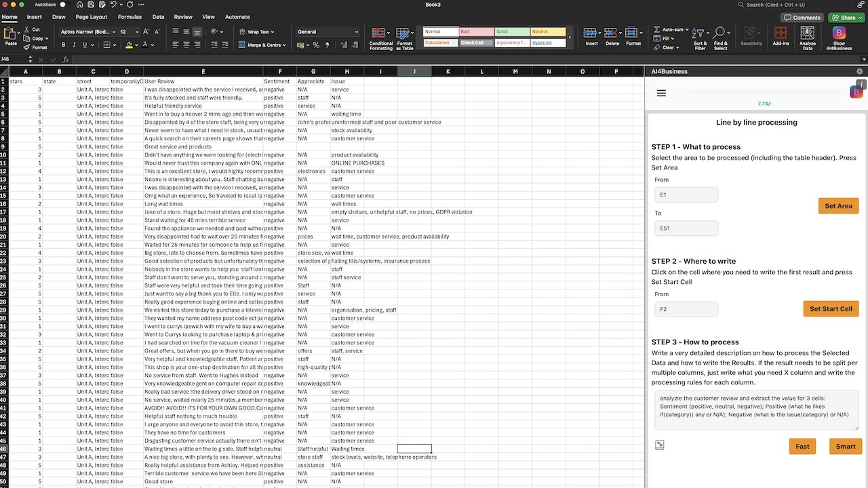The image size is (868, 488).
Task: Click the Cut scissors icon
Action: tap(27, 30)
